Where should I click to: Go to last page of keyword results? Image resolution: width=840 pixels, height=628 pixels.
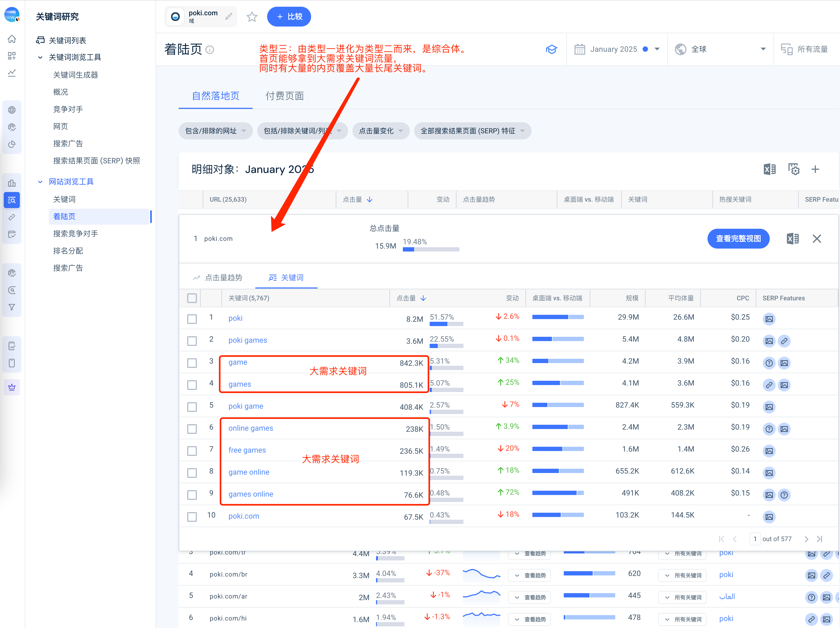(820, 539)
